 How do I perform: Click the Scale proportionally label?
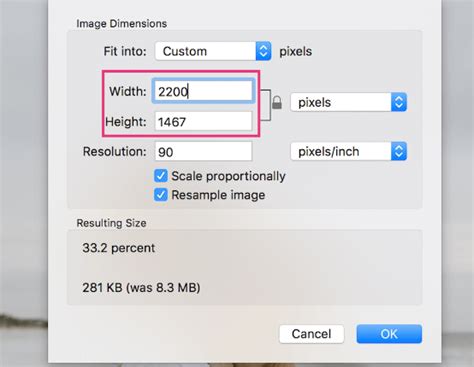[x=228, y=176]
